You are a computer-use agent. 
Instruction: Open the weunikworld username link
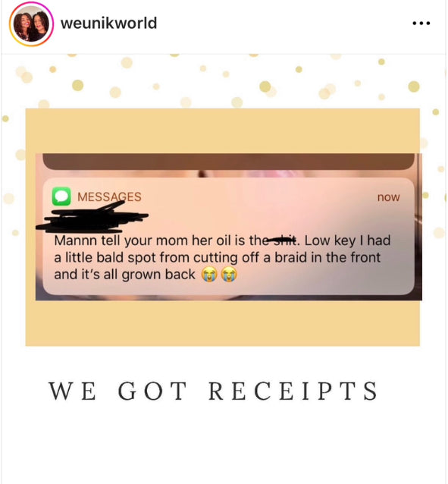click(108, 24)
